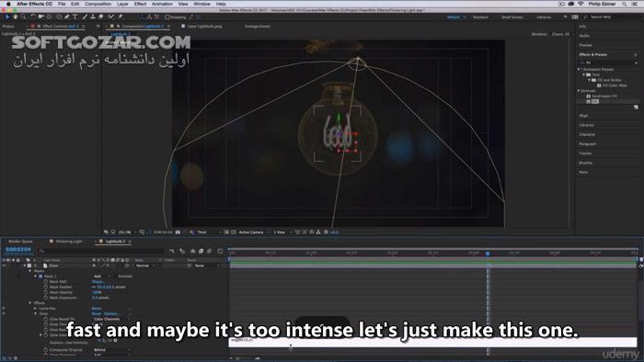
Task: Toggle Mask Feather stopwatch
Action: tap(46, 287)
